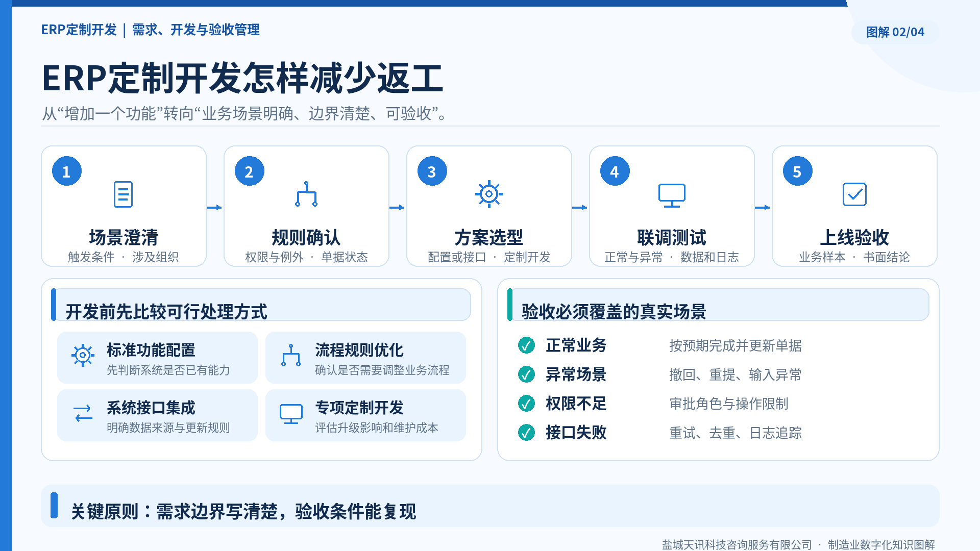Viewport: 980px width, 551px height.
Task: Click the gear icon in 方案选型 card
Action: coord(489,194)
